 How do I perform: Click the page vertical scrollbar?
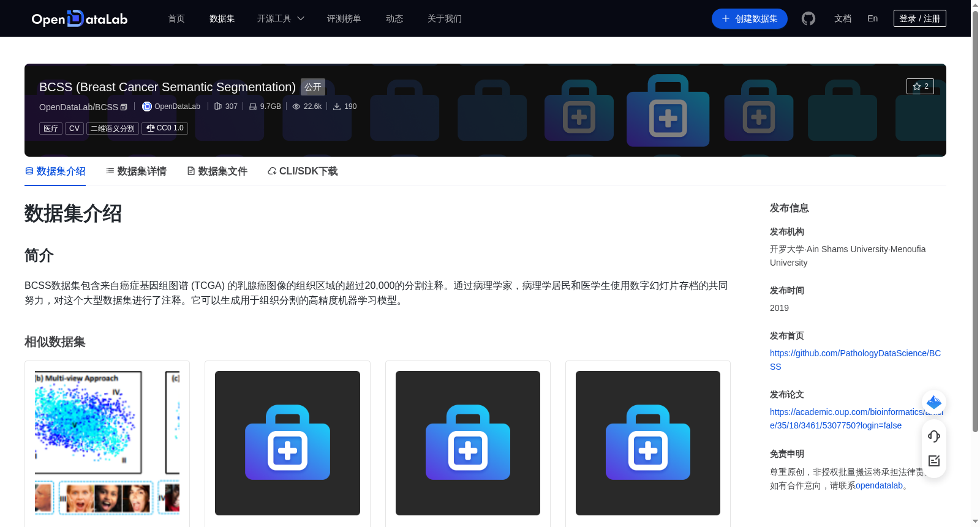[975, 220]
